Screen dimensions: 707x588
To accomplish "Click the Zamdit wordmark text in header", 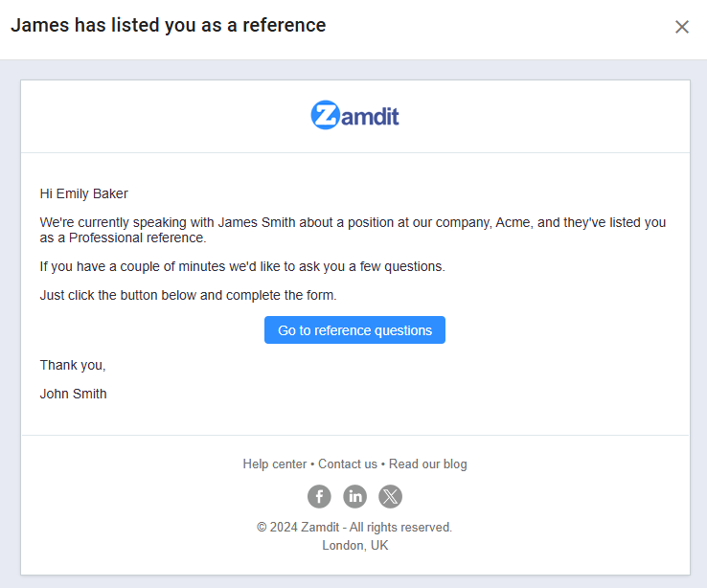I will point(370,116).
